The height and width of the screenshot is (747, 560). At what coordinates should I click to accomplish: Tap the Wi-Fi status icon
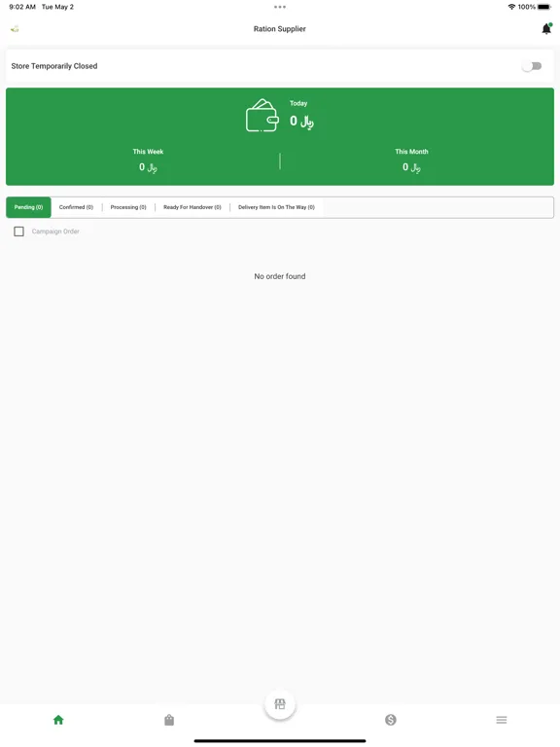[512, 7]
